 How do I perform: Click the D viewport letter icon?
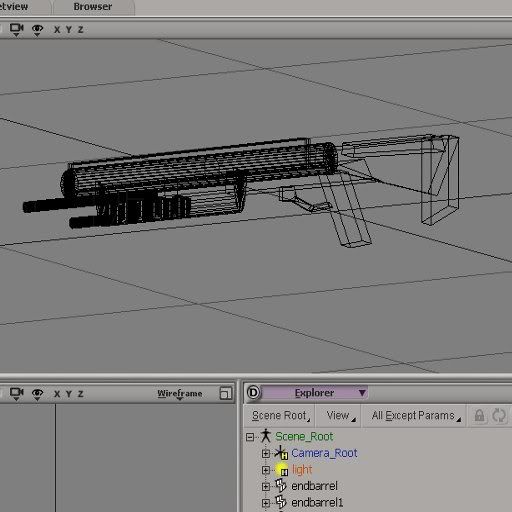253,392
